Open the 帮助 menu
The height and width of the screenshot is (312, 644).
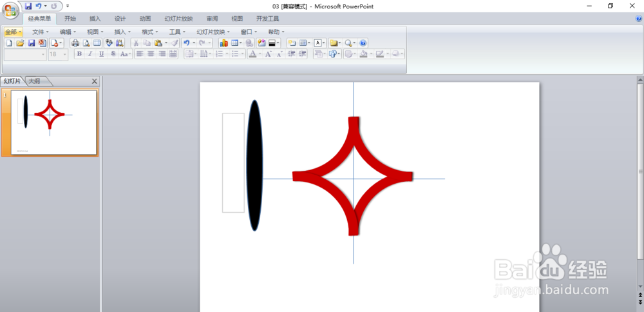[x=276, y=32]
